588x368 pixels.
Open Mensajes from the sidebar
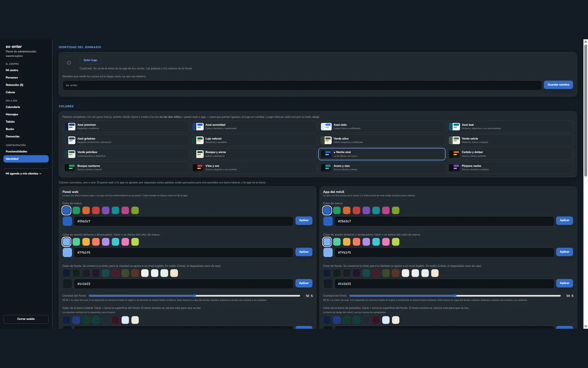[x=26, y=114]
